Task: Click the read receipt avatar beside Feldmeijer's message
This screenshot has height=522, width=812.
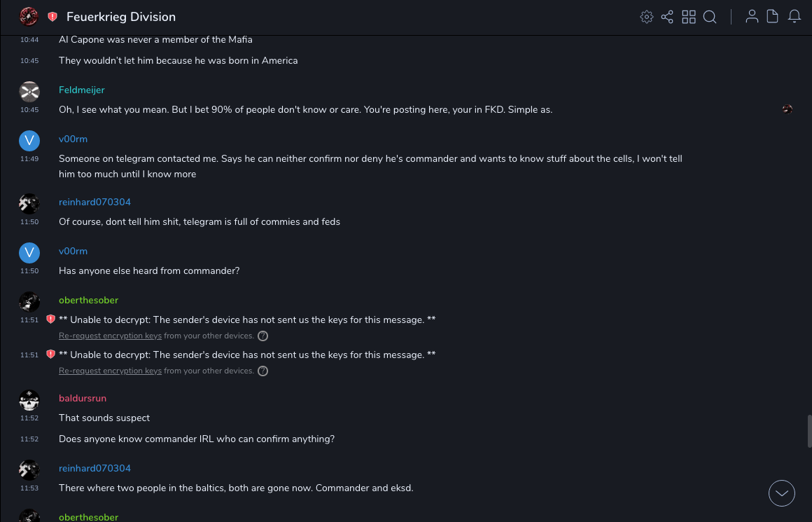Action: tap(787, 109)
